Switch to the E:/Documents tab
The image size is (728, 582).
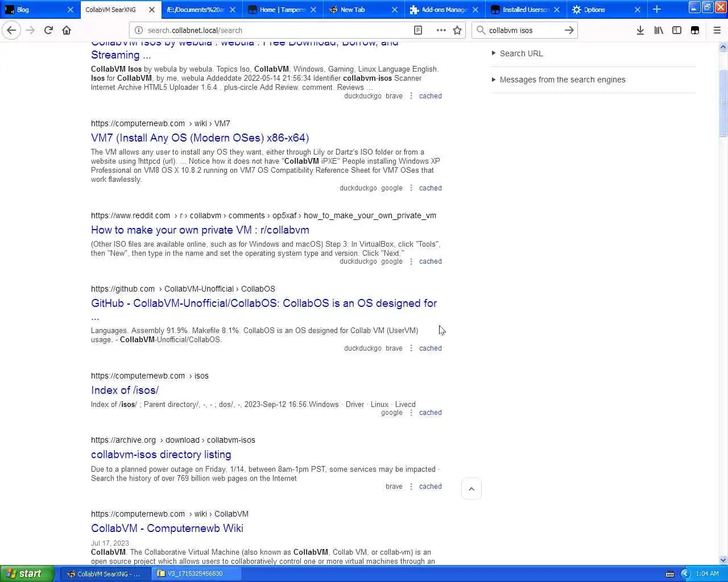click(196, 10)
